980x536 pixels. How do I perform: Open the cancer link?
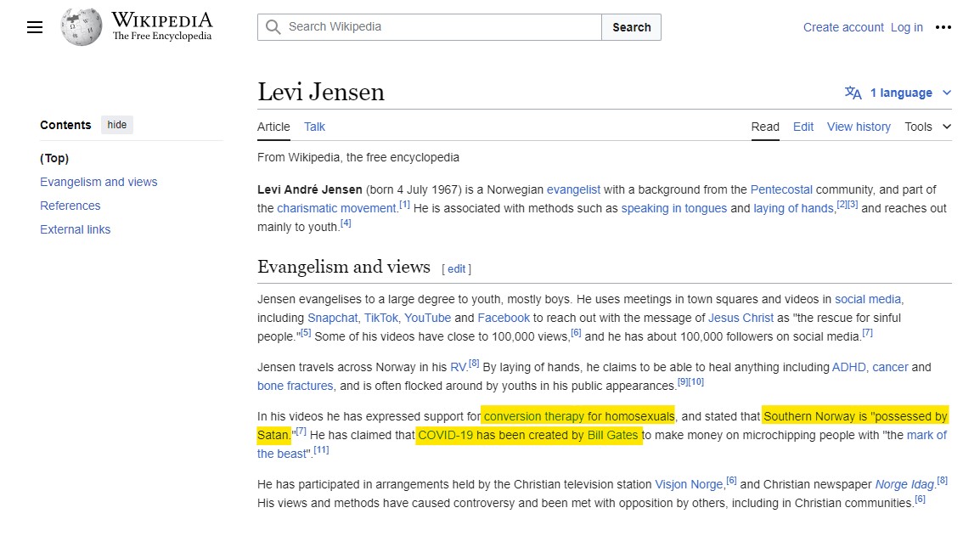890,367
